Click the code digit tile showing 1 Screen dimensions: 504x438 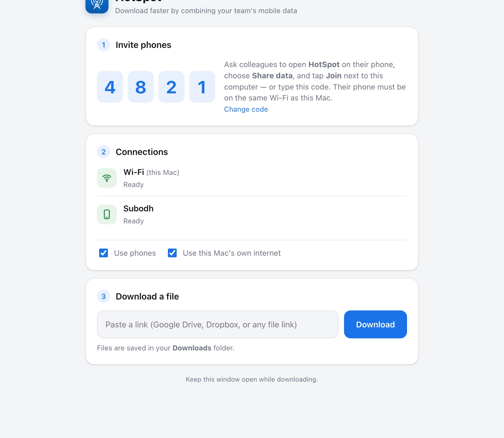click(202, 87)
